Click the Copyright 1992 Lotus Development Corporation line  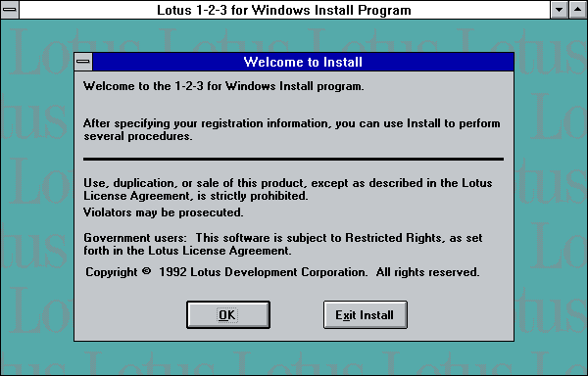click(282, 272)
